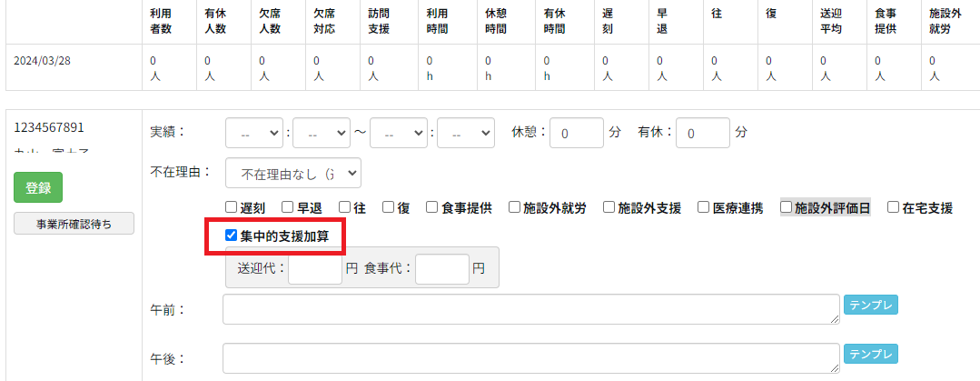This screenshot has width=980, height=381.
Task: Check the 在宅支援 checkbox
Action: [x=894, y=207]
